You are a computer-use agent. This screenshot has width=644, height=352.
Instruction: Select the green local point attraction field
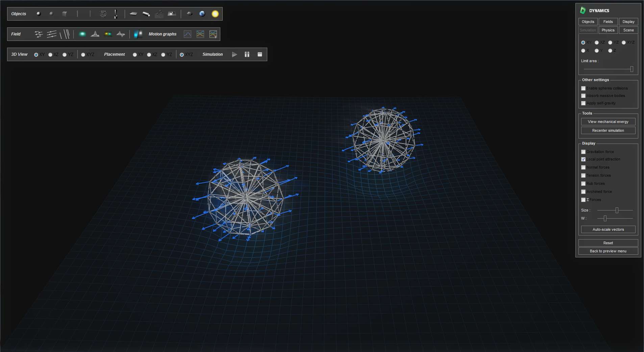82,33
